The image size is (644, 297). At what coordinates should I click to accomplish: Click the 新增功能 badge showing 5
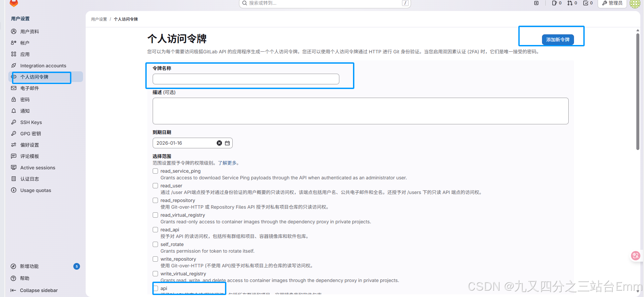77,266
